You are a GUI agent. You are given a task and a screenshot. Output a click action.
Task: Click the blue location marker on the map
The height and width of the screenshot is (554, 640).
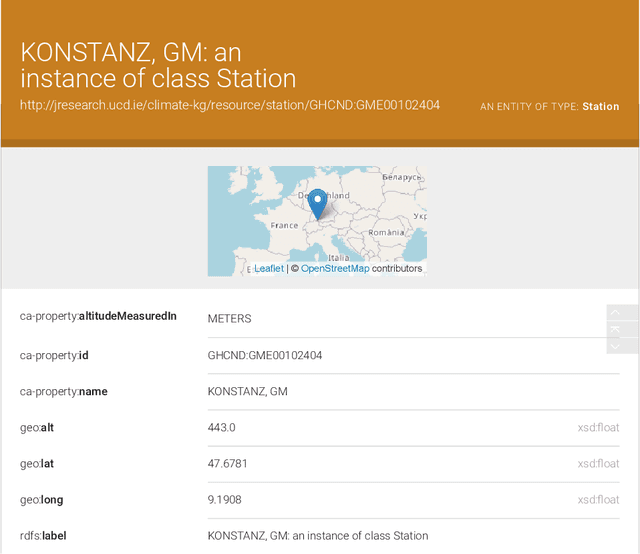(x=318, y=203)
